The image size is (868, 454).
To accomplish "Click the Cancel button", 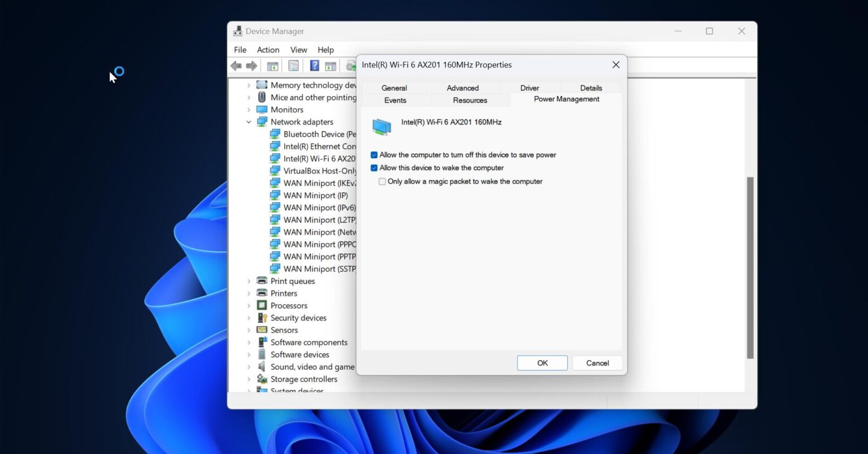I will tap(597, 362).
